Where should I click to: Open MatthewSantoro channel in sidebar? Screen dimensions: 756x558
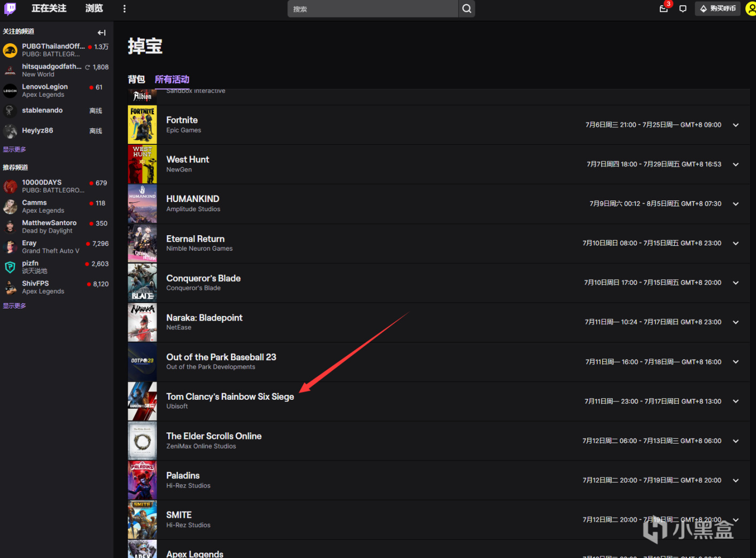tap(57, 227)
